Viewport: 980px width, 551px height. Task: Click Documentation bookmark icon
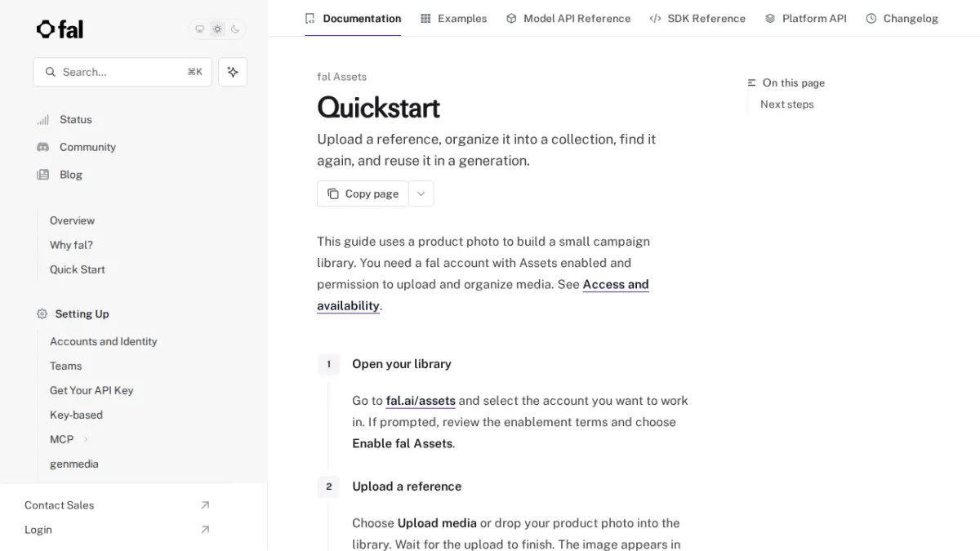310,18
